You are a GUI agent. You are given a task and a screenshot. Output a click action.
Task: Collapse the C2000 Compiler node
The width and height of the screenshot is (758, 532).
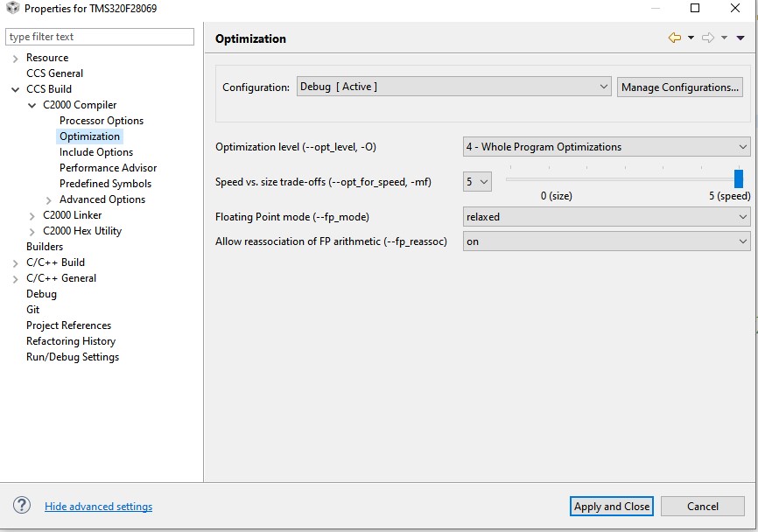coord(32,105)
